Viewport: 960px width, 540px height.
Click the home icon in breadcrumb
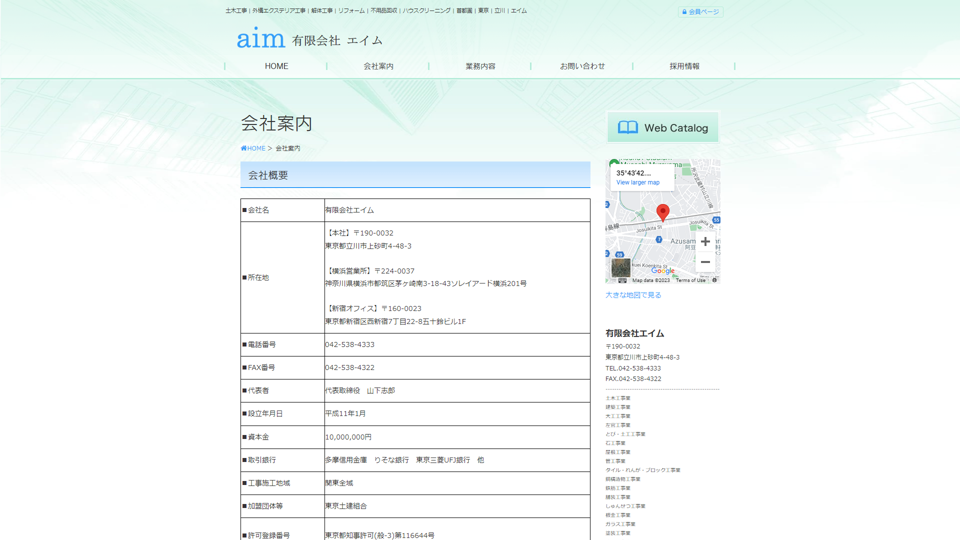pos(243,148)
